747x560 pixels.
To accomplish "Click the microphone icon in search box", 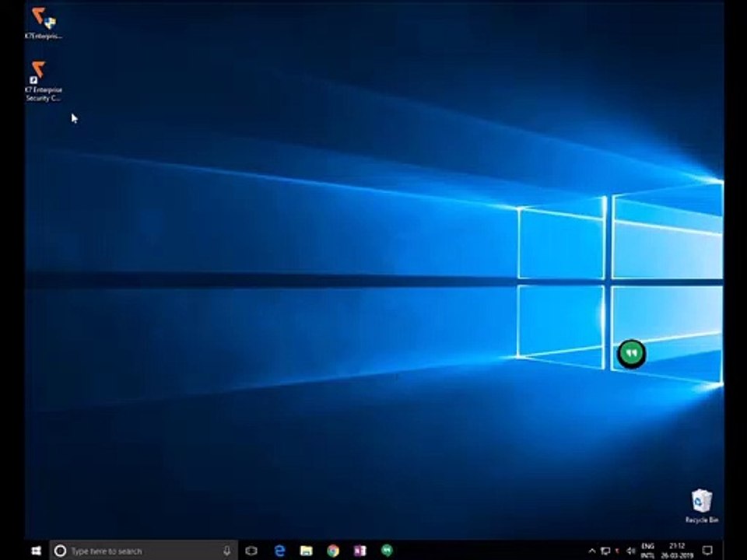I will click(x=226, y=551).
